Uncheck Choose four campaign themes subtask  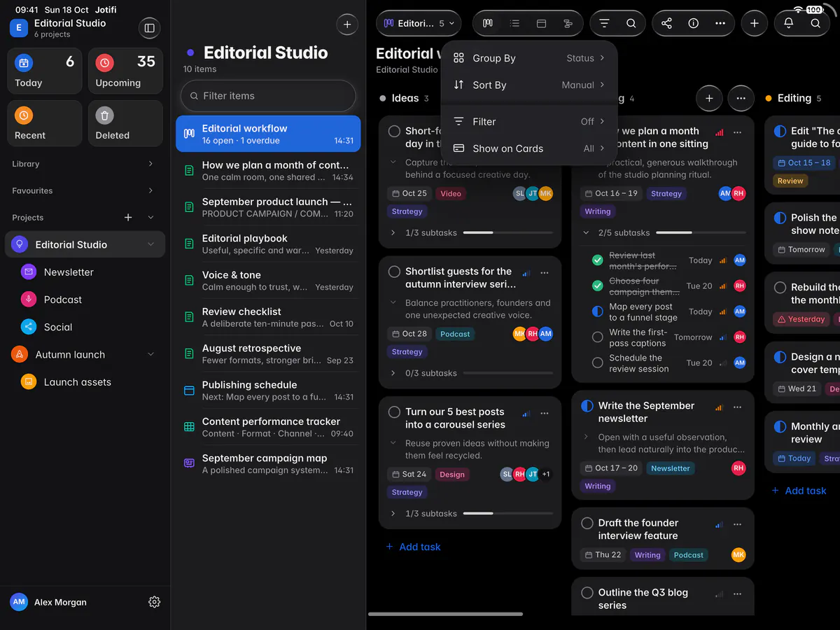[x=597, y=286]
